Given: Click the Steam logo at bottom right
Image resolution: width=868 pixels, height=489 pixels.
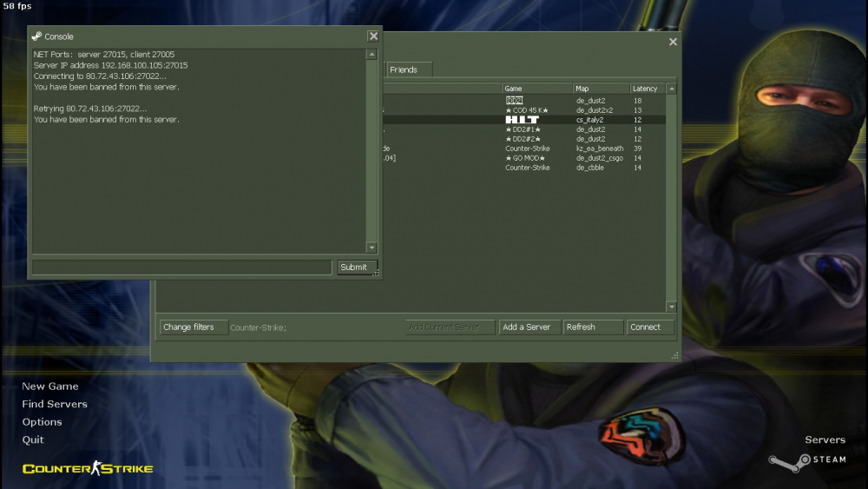Looking at the screenshot, I should (x=806, y=459).
